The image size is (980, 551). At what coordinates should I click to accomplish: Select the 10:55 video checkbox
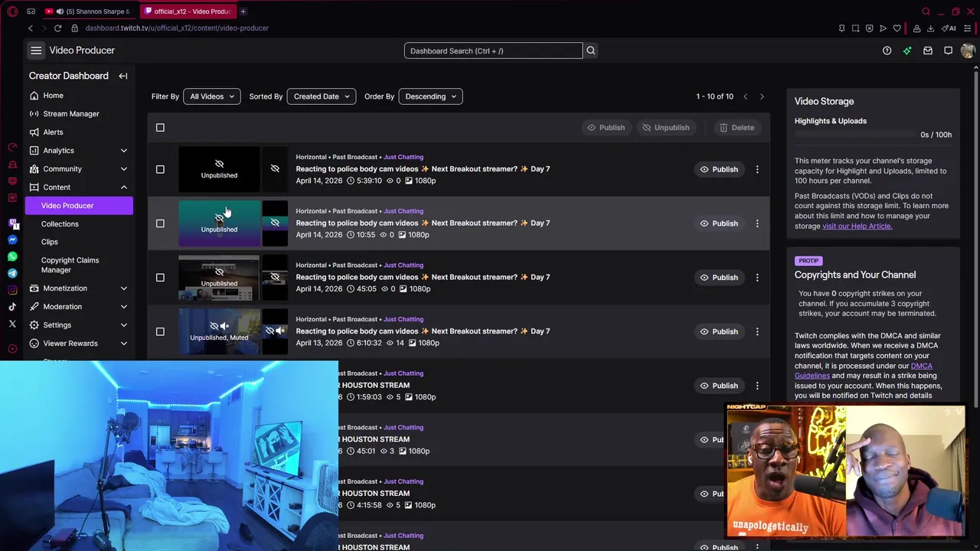click(x=160, y=223)
